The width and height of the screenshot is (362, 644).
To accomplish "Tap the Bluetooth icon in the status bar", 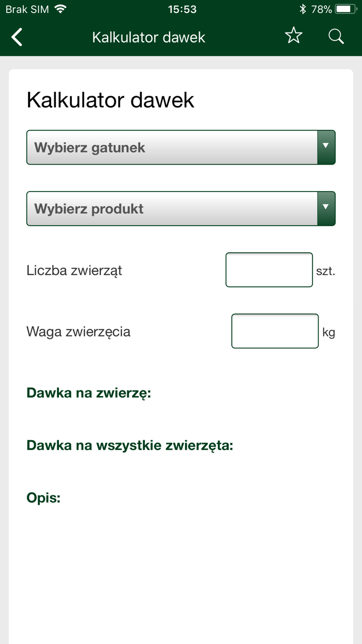I will tap(302, 8).
